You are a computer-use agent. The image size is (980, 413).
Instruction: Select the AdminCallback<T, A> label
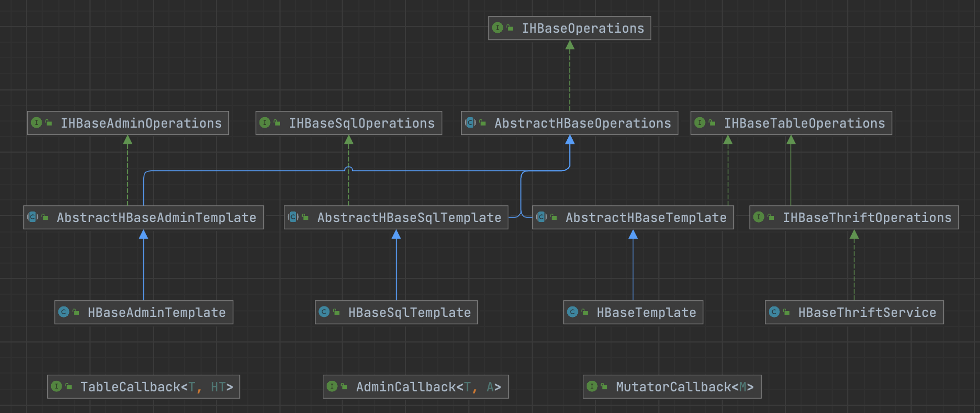pos(428,387)
